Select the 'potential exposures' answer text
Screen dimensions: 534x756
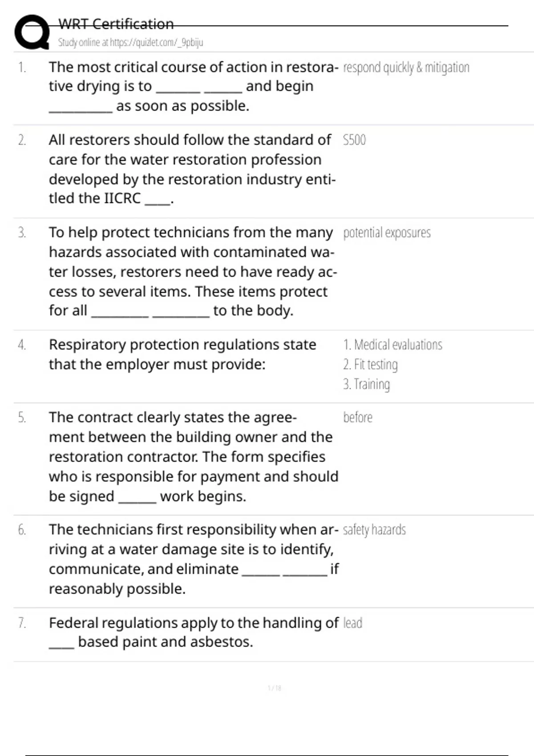[x=387, y=233]
